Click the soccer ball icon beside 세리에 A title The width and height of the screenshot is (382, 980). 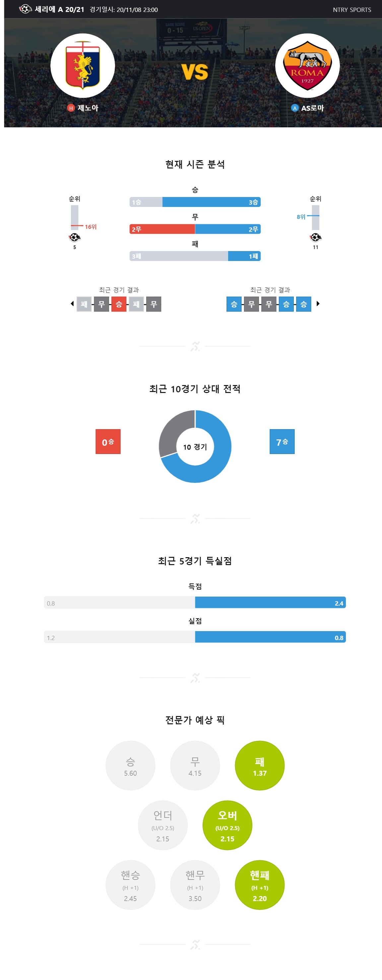click(25, 9)
